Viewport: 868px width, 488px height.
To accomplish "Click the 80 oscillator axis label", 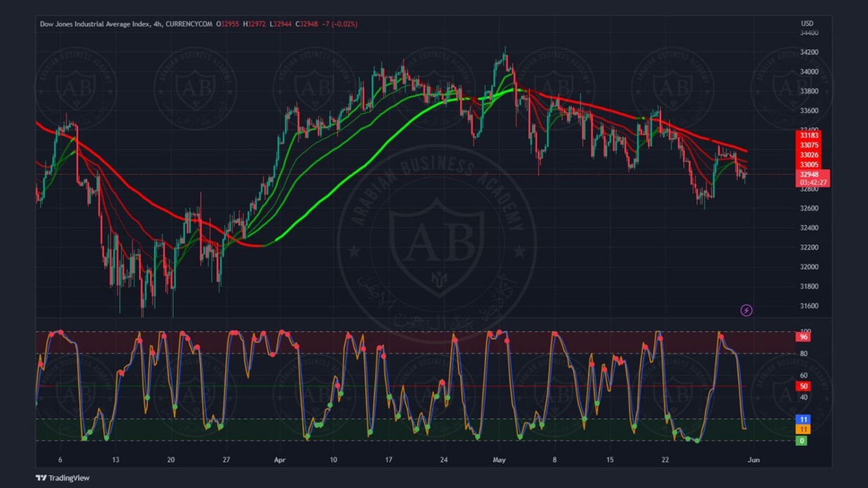I will (804, 353).
